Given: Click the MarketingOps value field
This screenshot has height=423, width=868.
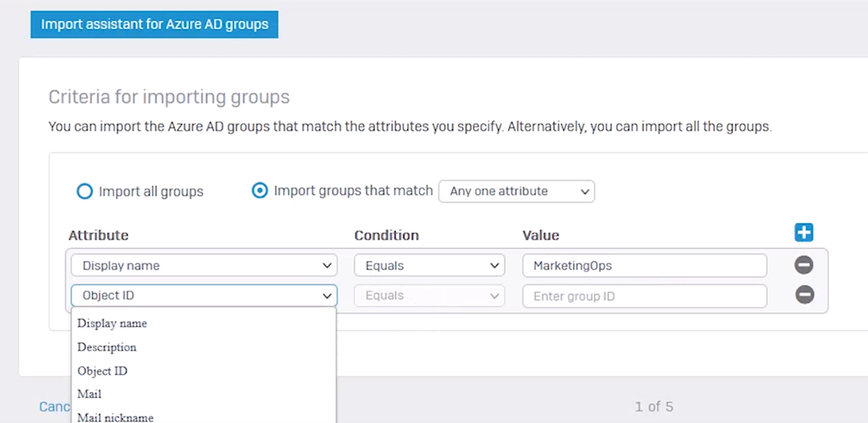Looking at the screenshot, I should click(x=644, y=266).
